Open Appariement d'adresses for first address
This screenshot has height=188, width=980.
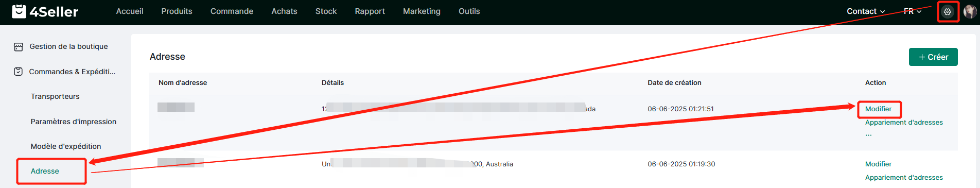[904, 123]
